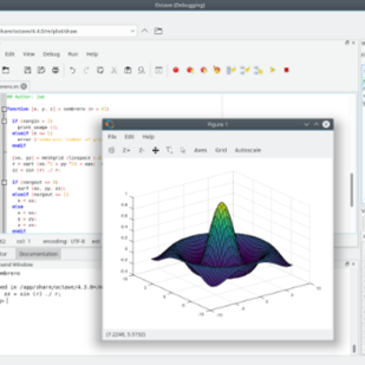Image resolution: width=365 pixels, height=365 pixels.
Task: Open a file using the editor toolbar icon
Action: (x=6, y=70)
